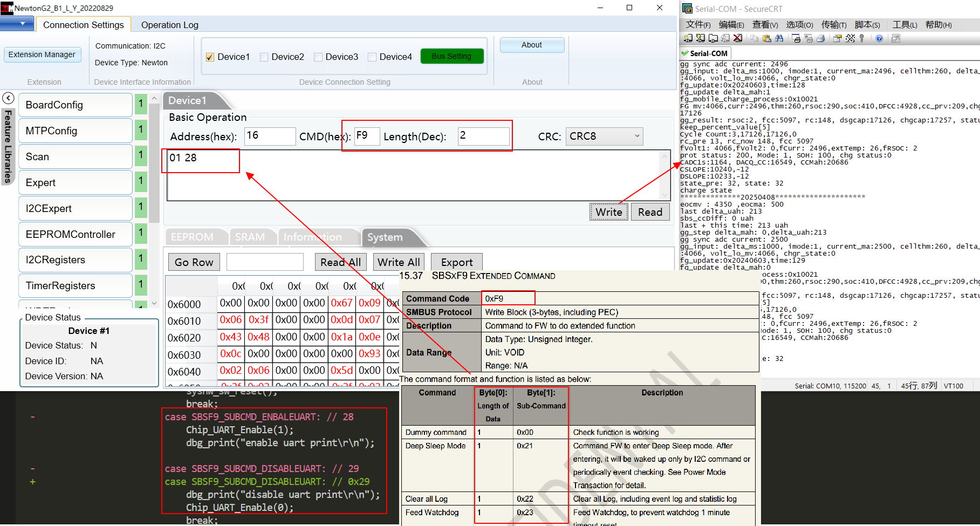Viewport: 980px width, 526px height.
Task: Toggle green indicator next to I2CExpert
Action: [141, 208]
